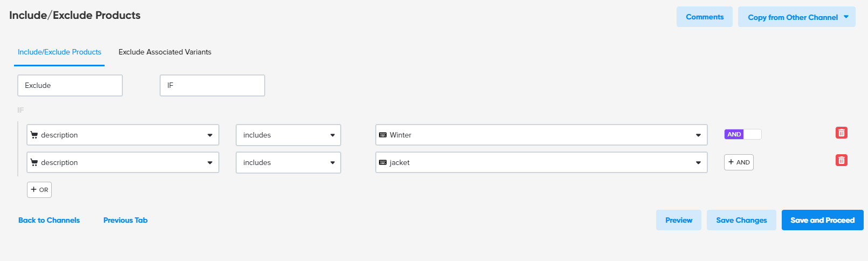Open Copy from Other Channel menu
Viewport: 868px width, 261px height.
(x=796, y=17)
